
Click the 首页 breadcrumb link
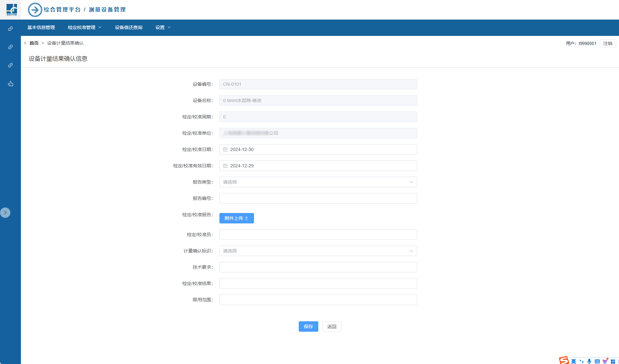[x=34, y=43]
